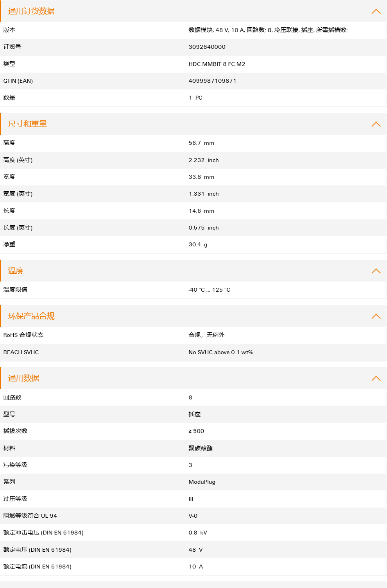Click the 回路数 row label
This screenshot has height=588, width=387.
(12, 397)
